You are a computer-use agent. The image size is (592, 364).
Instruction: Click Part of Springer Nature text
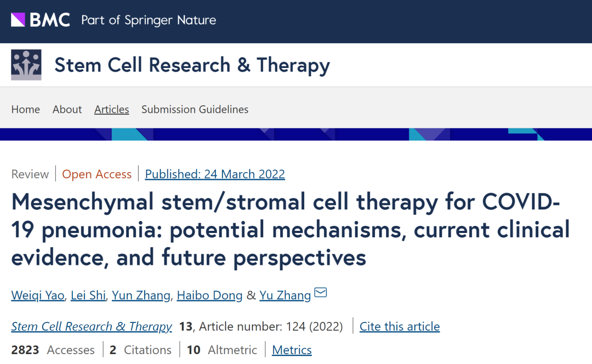click(149, 20)
